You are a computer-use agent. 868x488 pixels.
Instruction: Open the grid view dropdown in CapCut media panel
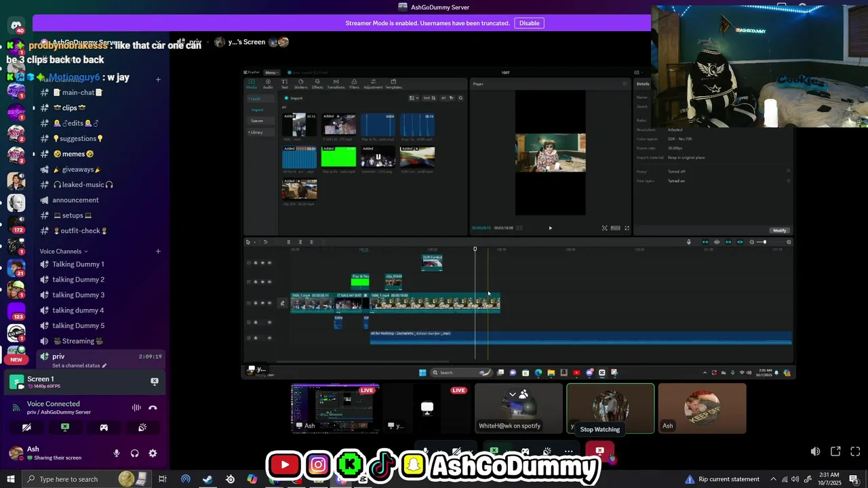(414, 98)
